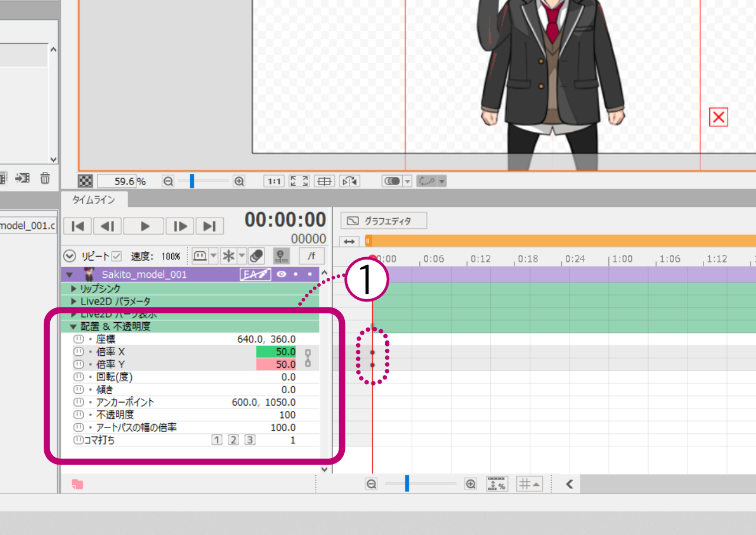
Task: Click keyframe icon for 傾き row
Action: click(78, 390)
